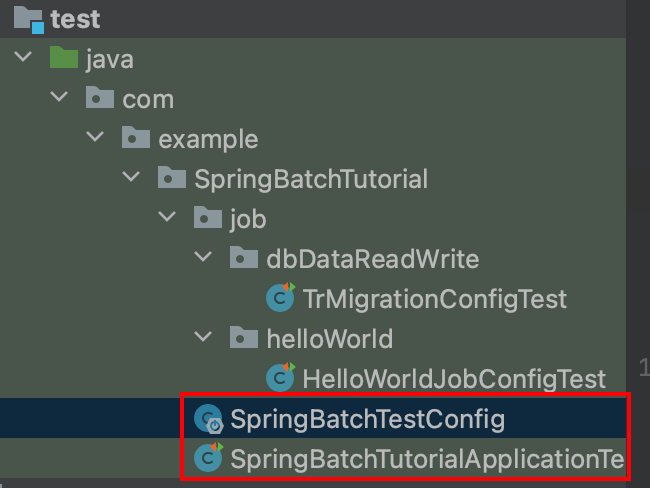This screenshot has height=488, width=650.
Task: Select the java folder name
Action: (x=110, y=59)
